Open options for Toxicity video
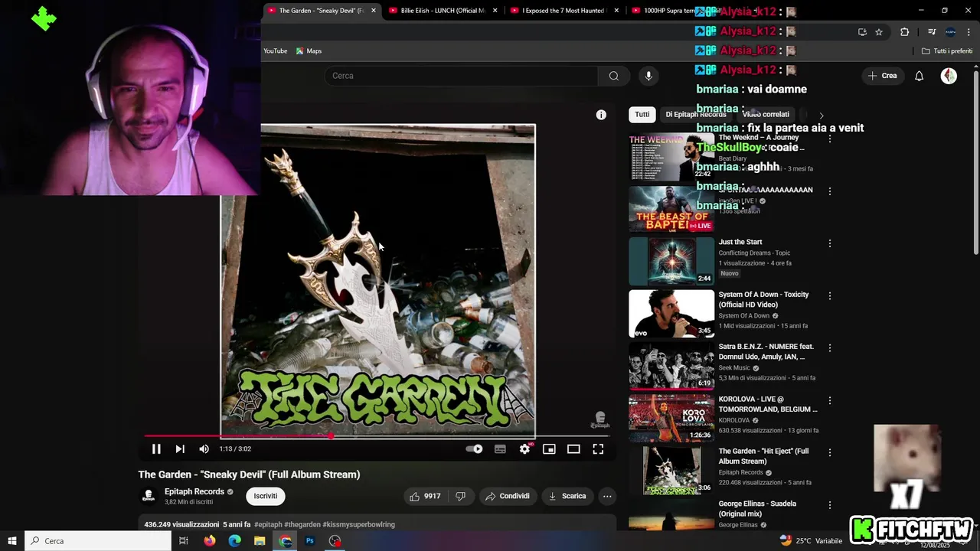This screenshot has height=551, width=980. 829,295
